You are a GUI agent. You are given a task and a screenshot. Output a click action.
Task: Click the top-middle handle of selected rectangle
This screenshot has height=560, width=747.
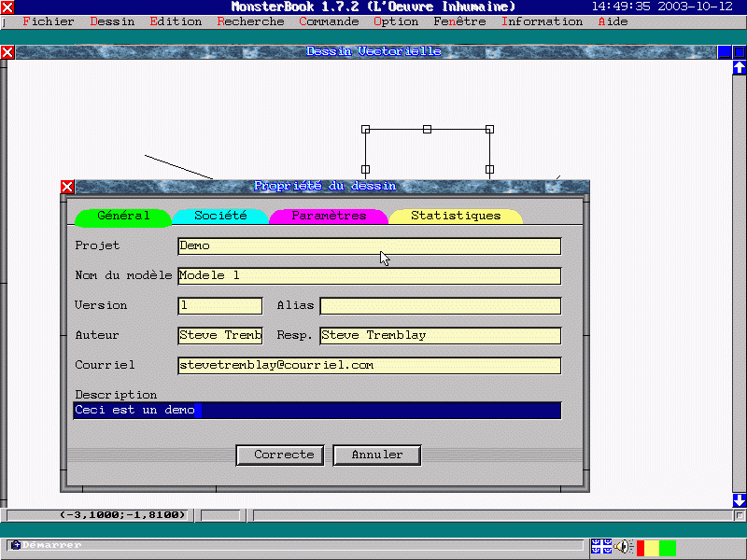(427, 129)
